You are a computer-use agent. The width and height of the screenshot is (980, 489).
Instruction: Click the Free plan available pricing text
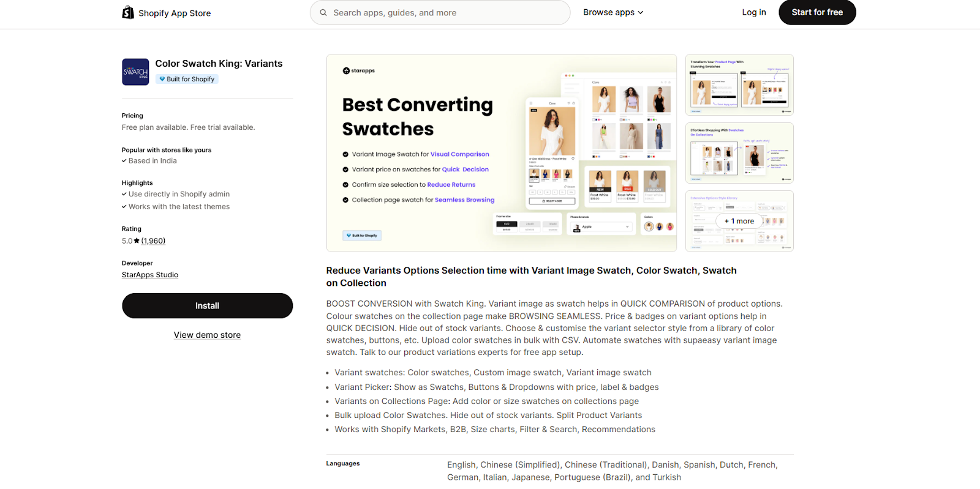188,127
